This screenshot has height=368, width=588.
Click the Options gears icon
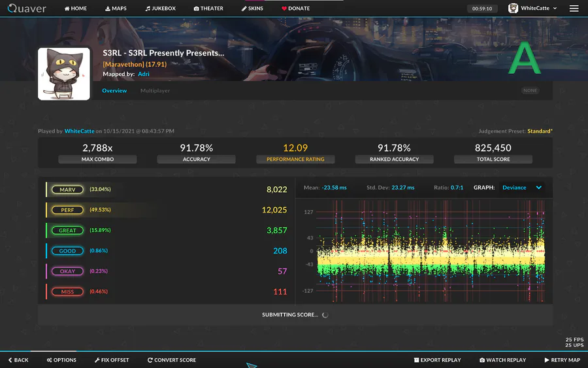(49, 360)
